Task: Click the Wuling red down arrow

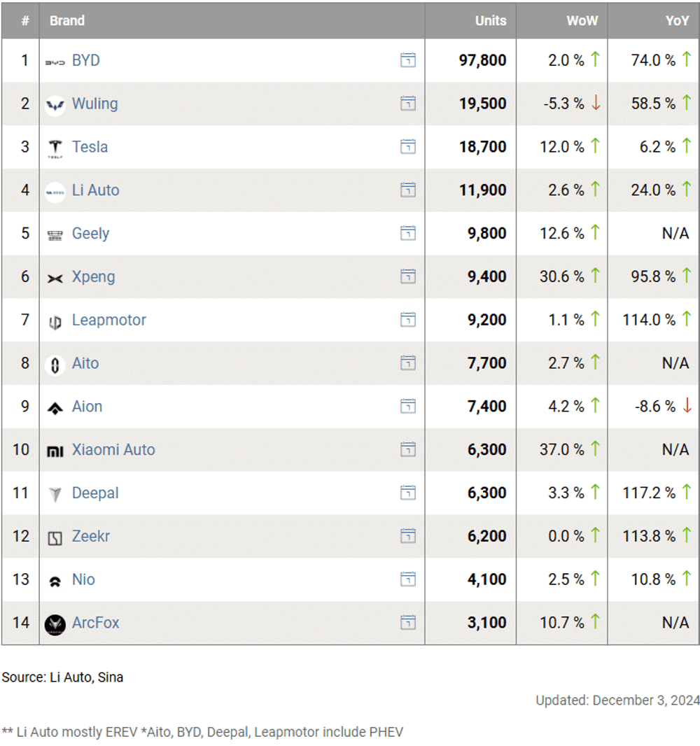Action: click(596, 103)
